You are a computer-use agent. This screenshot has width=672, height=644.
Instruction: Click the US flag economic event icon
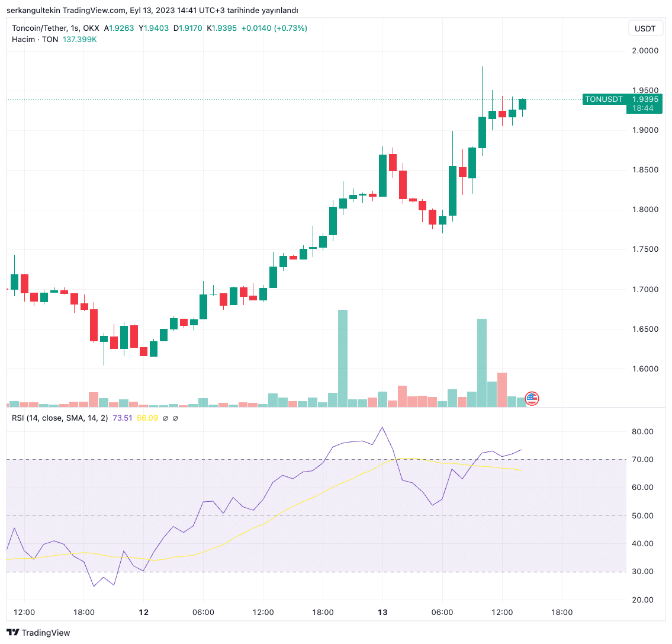[532, 399]
